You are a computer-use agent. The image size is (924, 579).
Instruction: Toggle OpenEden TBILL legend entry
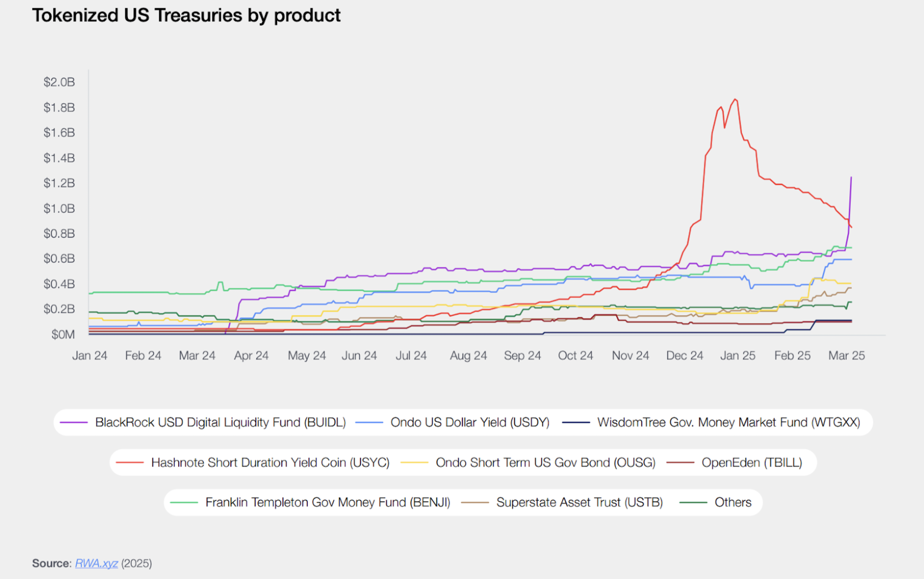click(751, 463)
